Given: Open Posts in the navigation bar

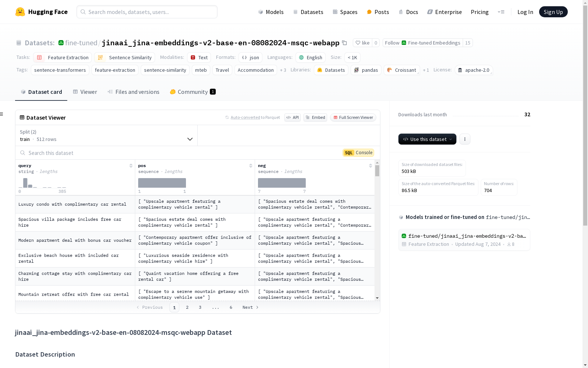Looking at the screenshot, I should pyautogui.click(x=378, y=12).
